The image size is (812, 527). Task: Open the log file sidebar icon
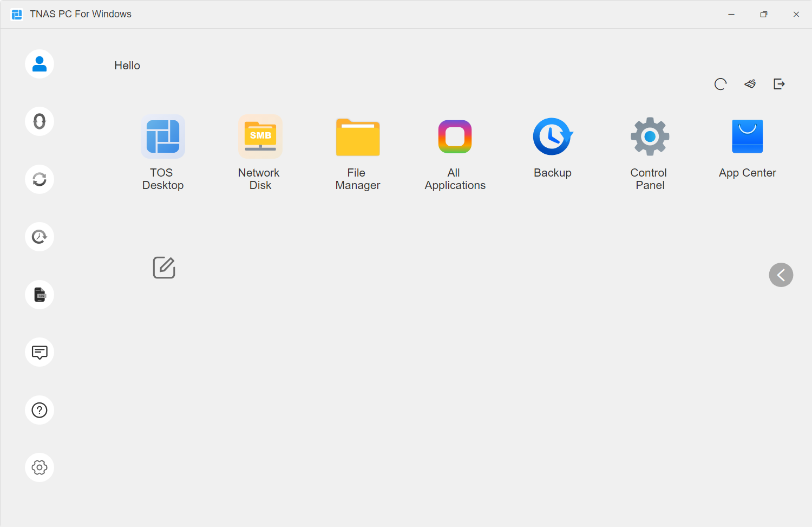(x=40, y=295)
